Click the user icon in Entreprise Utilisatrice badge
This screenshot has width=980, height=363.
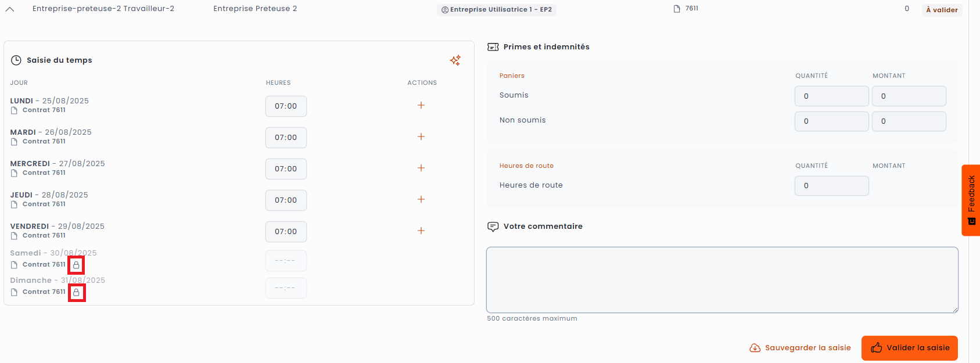pyautogui.click(x=445, y=10)
